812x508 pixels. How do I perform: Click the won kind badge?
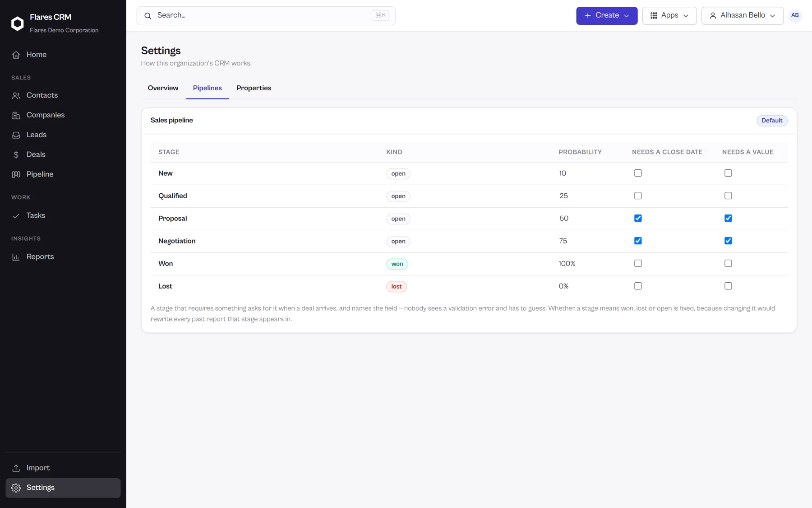(397, 264)
